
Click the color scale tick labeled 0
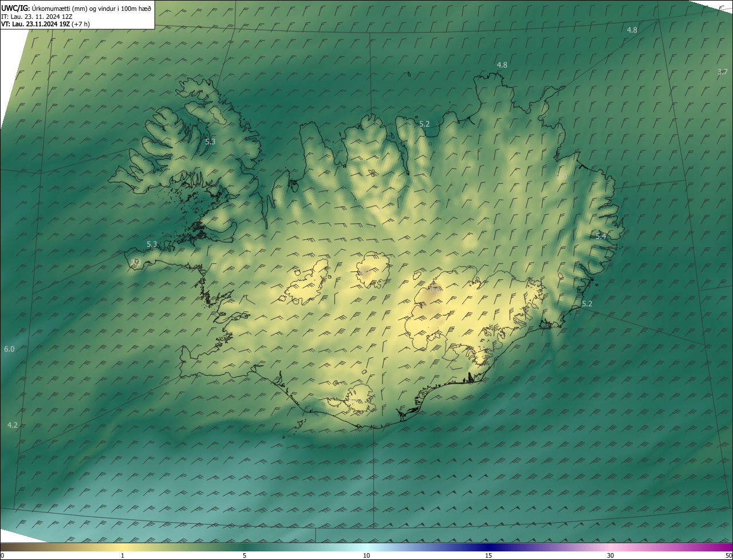(2, 555)
